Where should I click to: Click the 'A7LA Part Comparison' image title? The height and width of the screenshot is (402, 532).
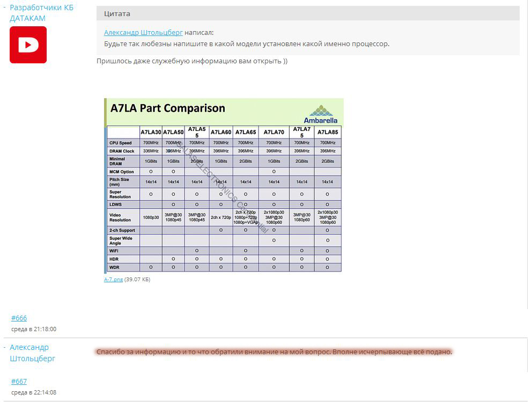(168, 108)
